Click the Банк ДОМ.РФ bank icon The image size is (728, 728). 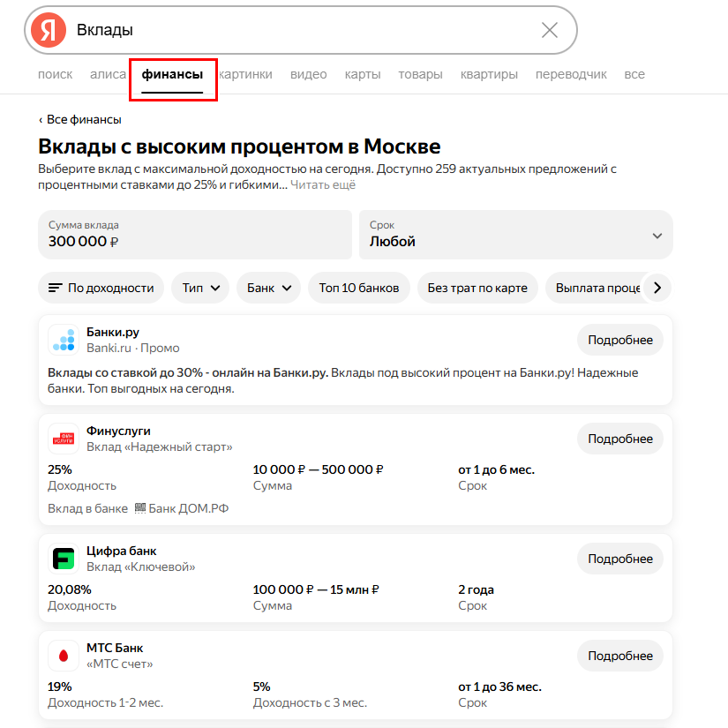click(140, 508)
